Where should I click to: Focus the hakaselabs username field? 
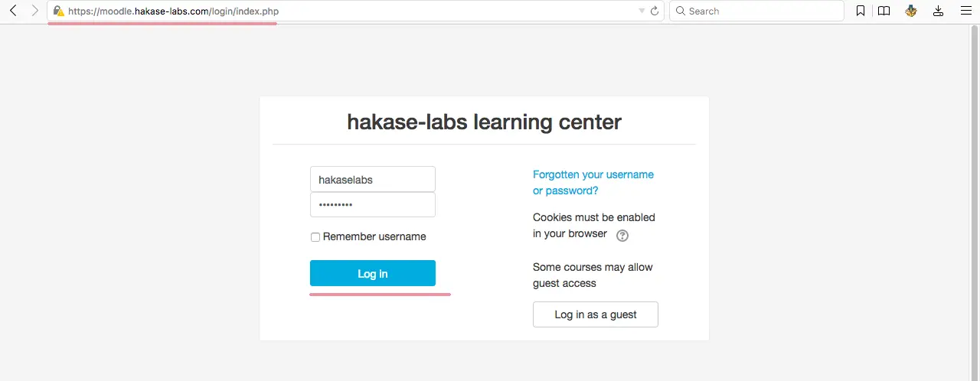(x=373, y=179)
